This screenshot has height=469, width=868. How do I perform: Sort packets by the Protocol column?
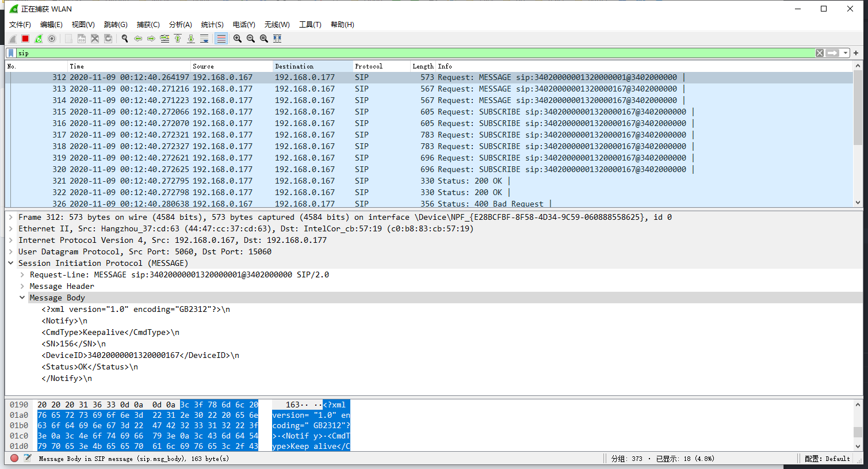coord(381,66)
